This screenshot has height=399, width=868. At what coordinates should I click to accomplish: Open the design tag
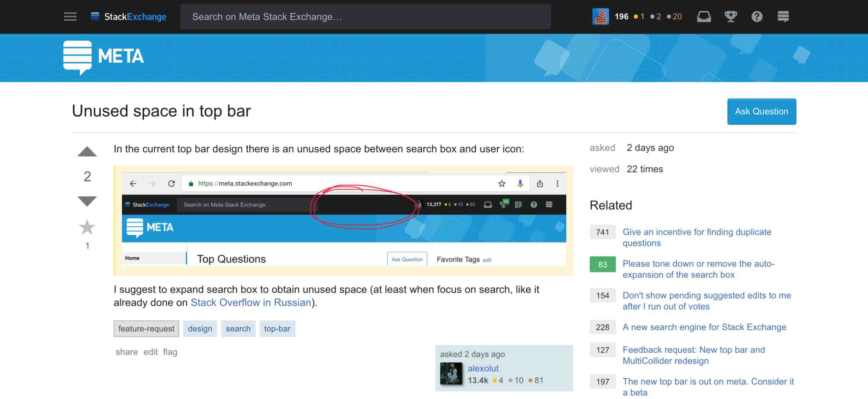[x=200, y=328]
